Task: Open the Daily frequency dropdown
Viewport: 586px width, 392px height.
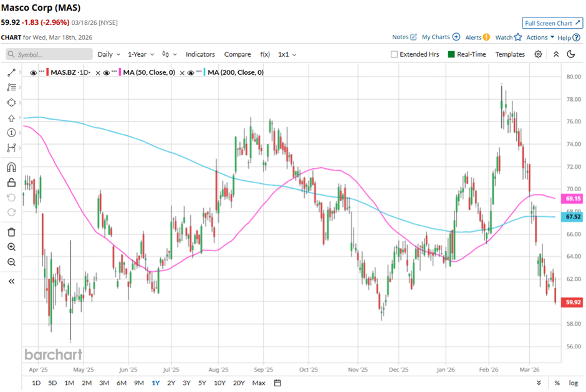Action: point(109,54)
